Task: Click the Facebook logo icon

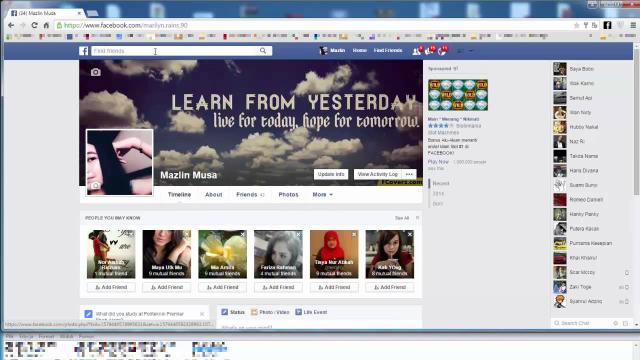Action: pyautogui.click(x=84, y=51)
